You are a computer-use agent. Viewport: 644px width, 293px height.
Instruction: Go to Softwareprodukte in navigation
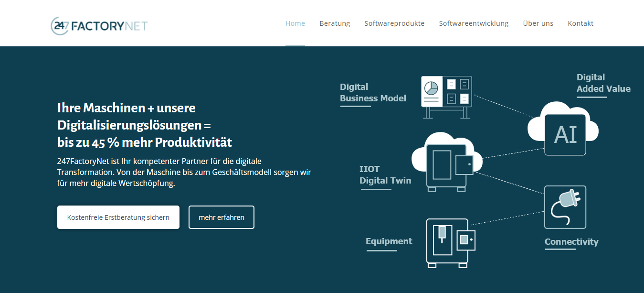point(394,23)
